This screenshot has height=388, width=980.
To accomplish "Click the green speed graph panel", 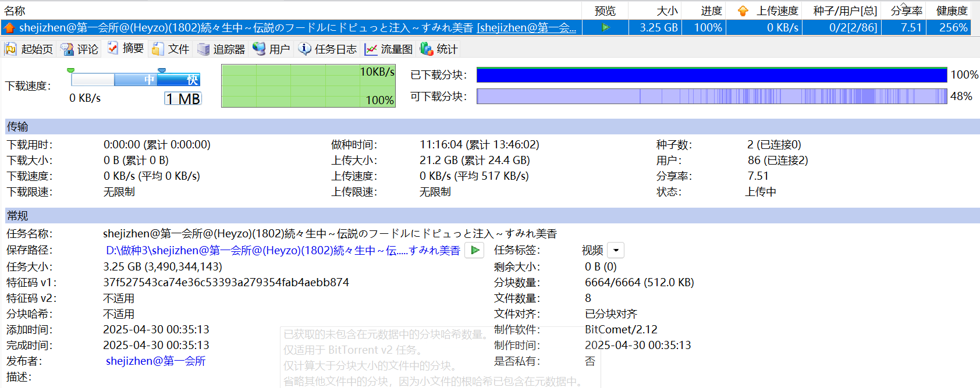I will pos(308,86).
